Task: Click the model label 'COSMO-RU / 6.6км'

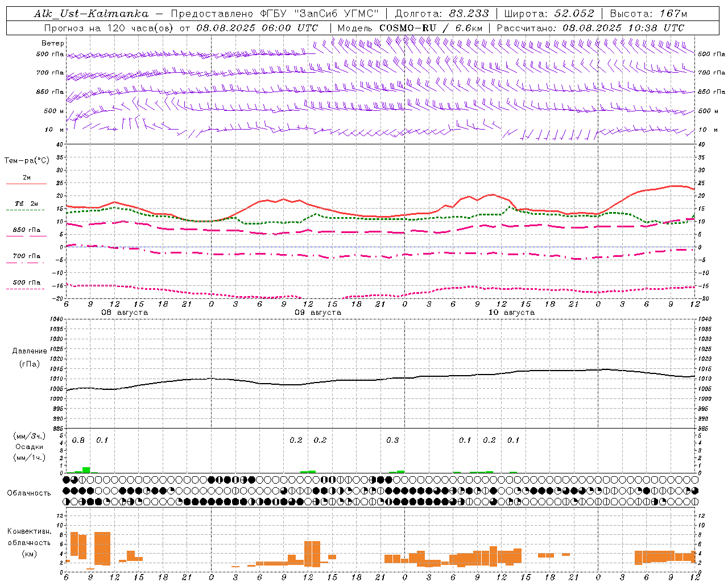Action: (x=431, y=28)
